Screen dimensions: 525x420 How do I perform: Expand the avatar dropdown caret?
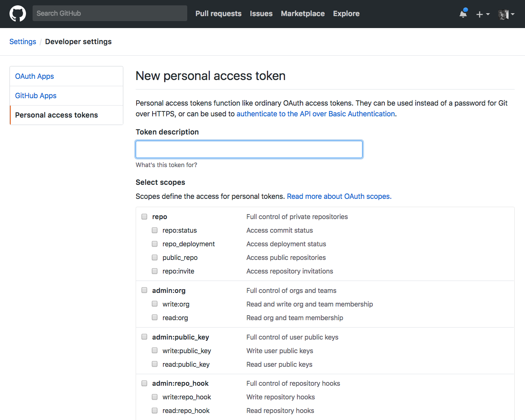tap(513, 14)
